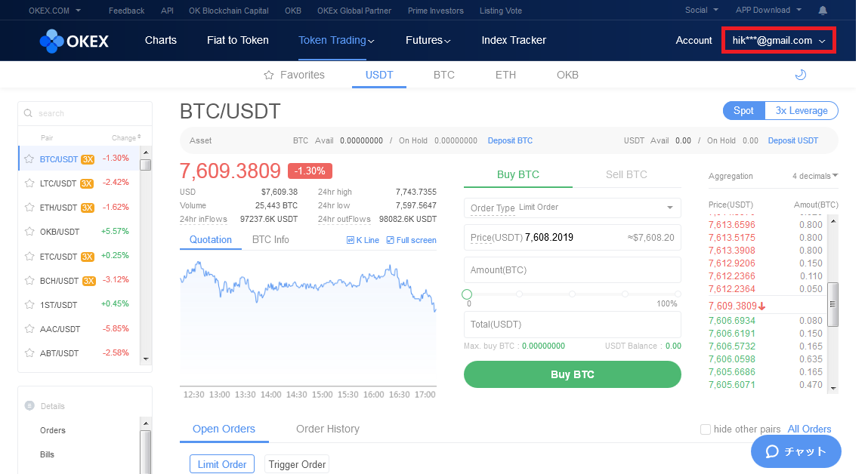
Task: Favorite the LTC/USDT pair star
Action: point(29,183)
